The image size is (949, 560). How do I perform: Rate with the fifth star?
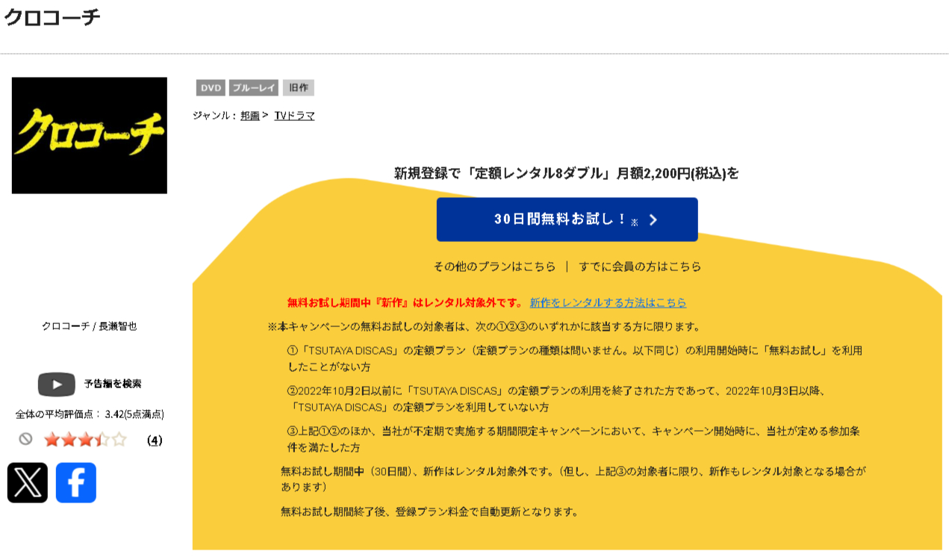(x=119, y=440)
